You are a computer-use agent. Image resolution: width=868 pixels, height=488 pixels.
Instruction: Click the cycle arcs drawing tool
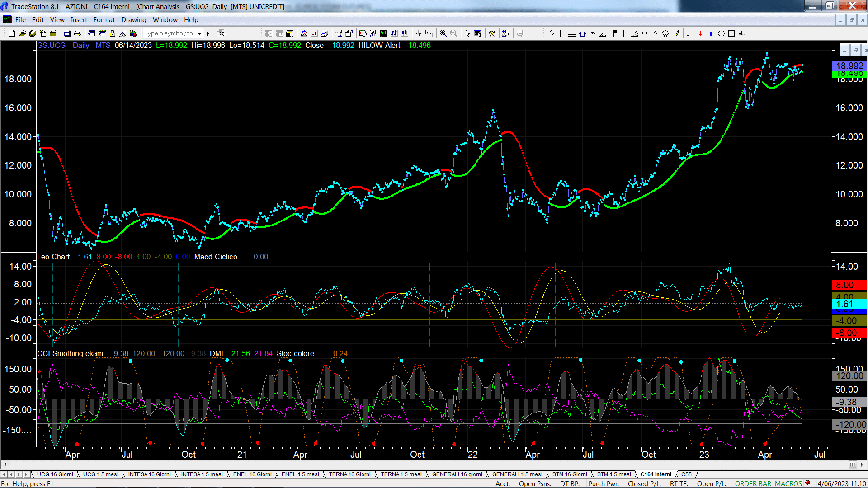pos(665,33)
